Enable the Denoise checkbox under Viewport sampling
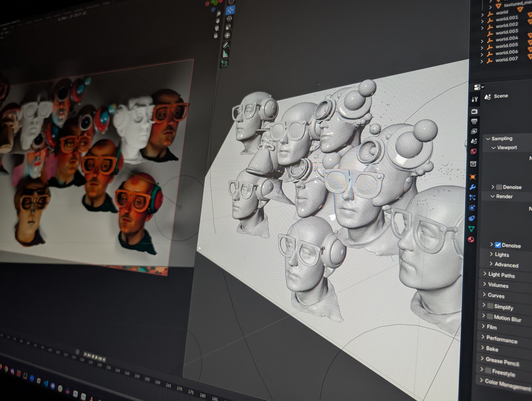This screenshot has height=401, width=532. [500, 187]
